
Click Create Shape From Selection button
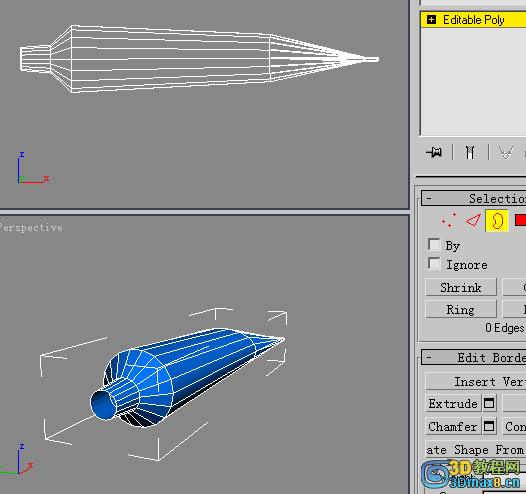point(476,449)
